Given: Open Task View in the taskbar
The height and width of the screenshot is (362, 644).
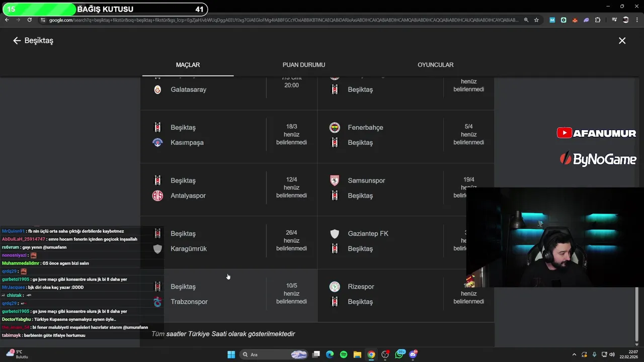Looking at the screenshot, I should click(x=316, y=354).
